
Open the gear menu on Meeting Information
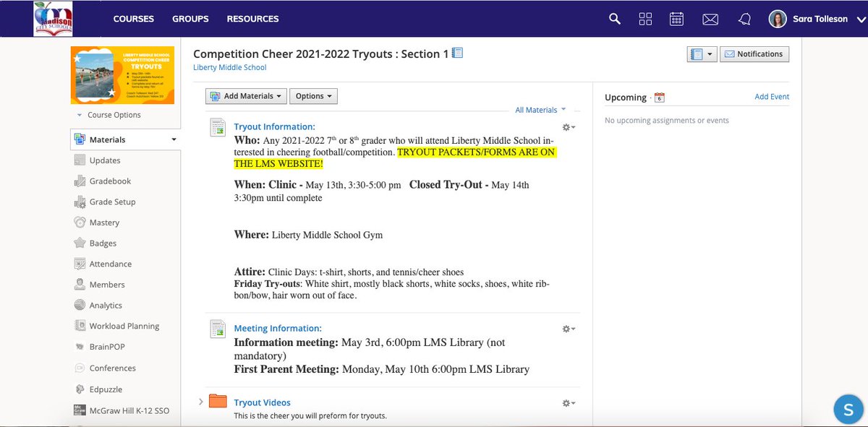(567, 328)
